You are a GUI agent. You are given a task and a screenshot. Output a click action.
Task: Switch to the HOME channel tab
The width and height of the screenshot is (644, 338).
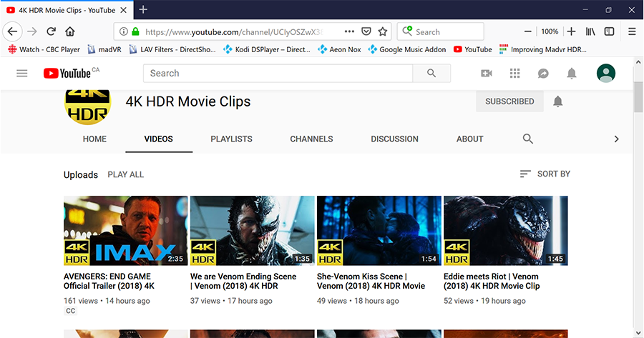tap(94, 139)
